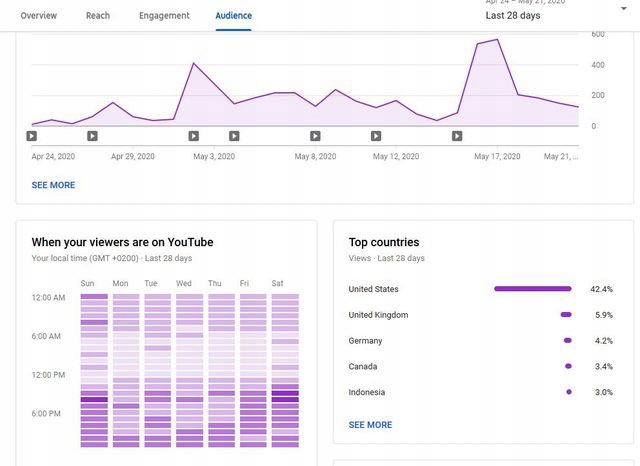640x466 pixels.
Task: Click the video marker just before May 3, 2020
Action: click(194, 136)
